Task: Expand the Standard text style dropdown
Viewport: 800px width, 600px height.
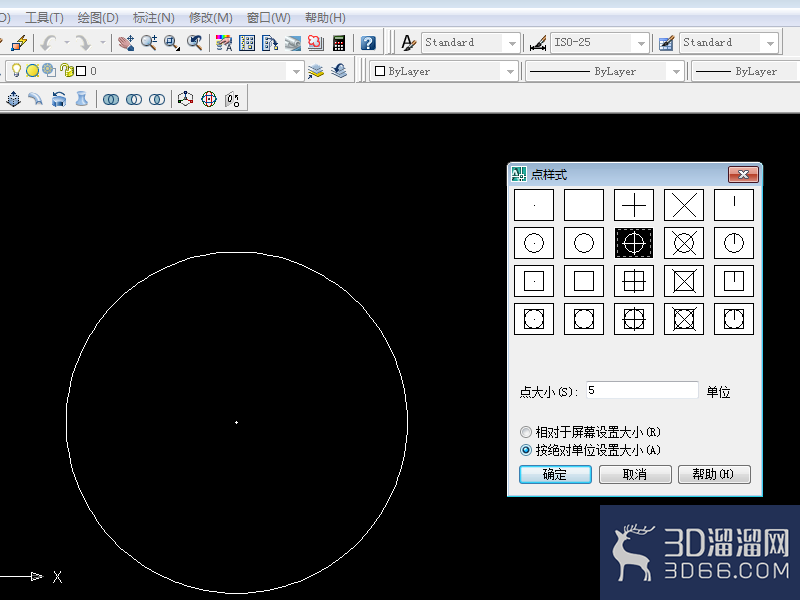Action: coord(511,43)
